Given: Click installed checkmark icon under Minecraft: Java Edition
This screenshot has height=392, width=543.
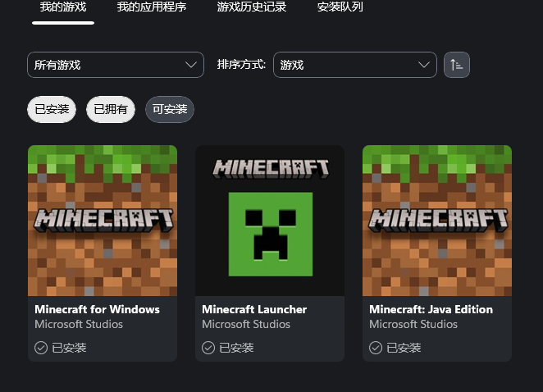Looking at the screenshot, I should click(x=376, y=348).
